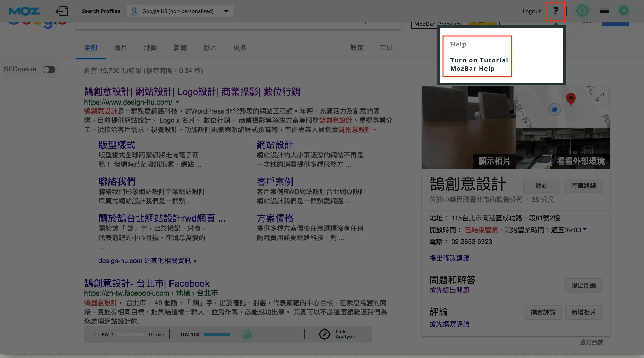This screenshot has height=358, width=644.
Task: Select the 地圖 search tab
Action: (150, 48)
